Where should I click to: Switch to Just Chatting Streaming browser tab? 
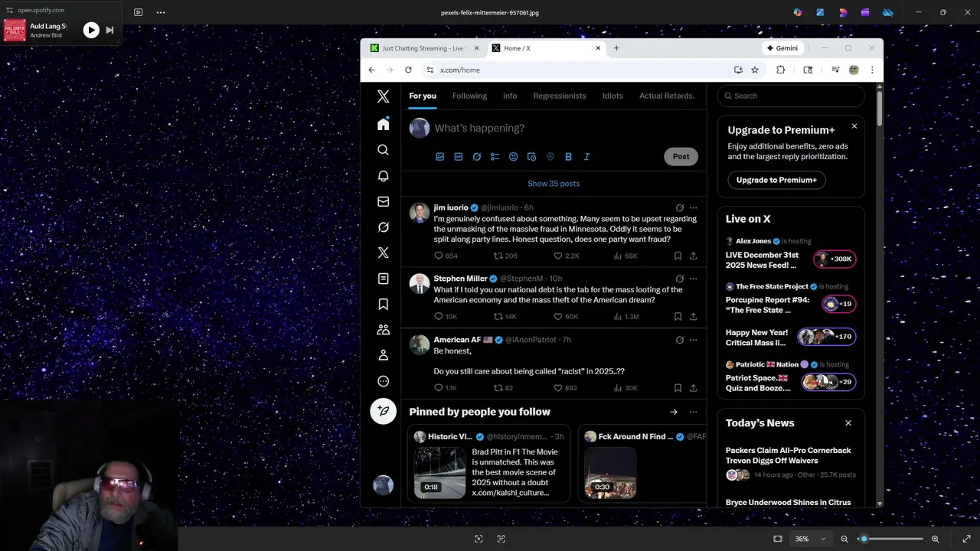coord(423,48)
